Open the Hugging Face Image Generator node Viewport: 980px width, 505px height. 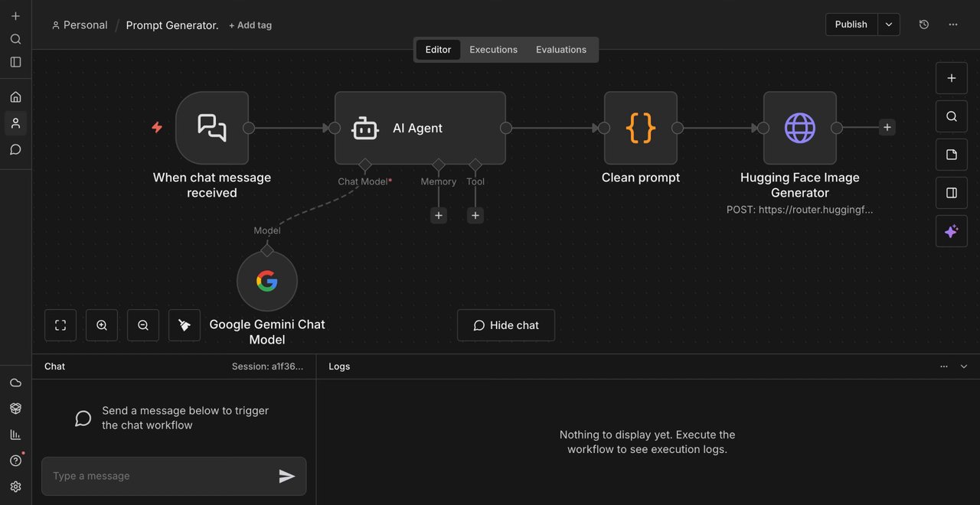(x=800, y=128)
